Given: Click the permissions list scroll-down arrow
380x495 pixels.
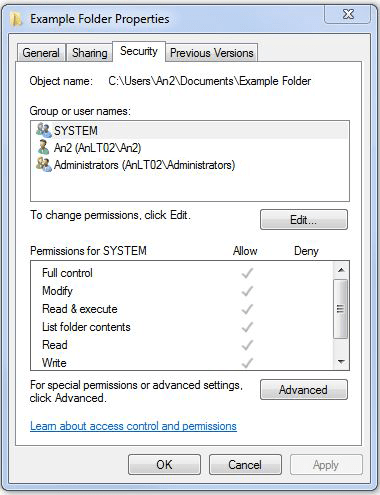Looking at the screenshot, I should (x=341, y=362).
